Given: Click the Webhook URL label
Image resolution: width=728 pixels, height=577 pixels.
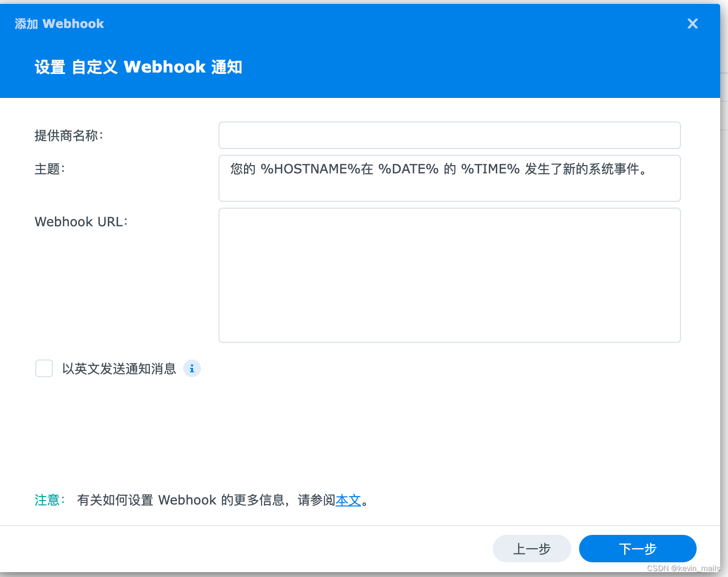Looking at the screenshot, I should (81, 222).
